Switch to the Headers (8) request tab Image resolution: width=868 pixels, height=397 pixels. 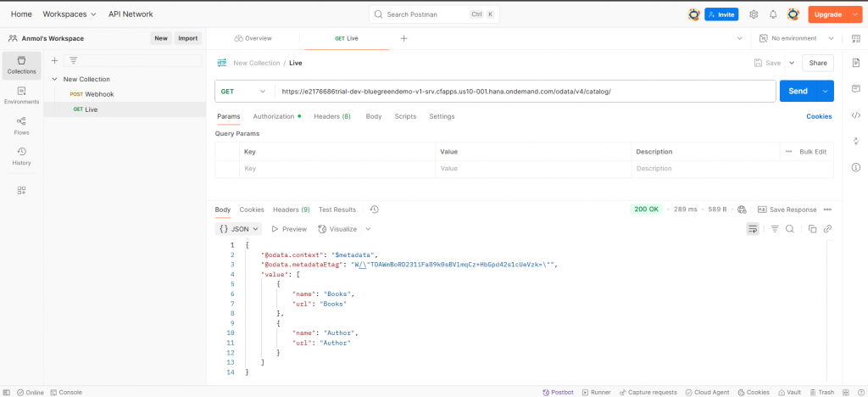click(332, 116)
